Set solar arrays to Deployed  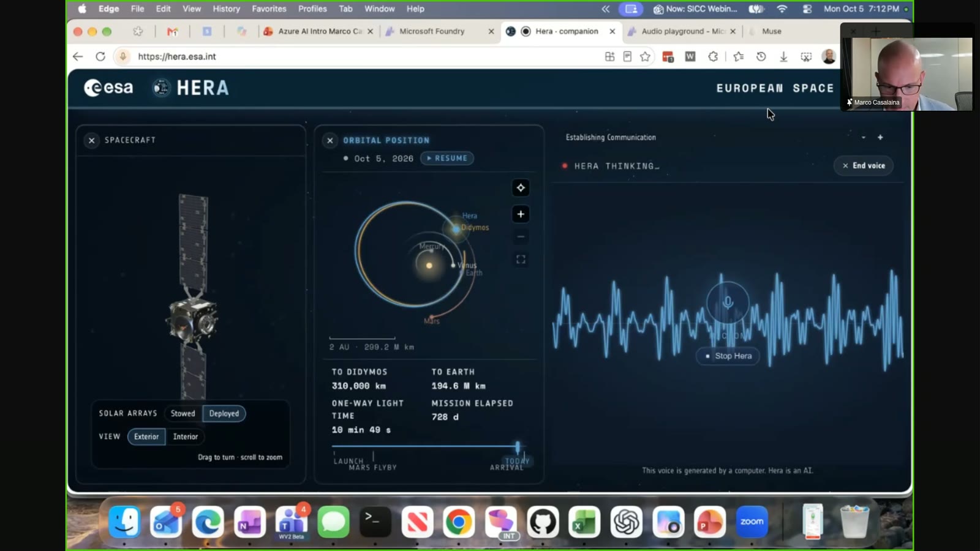pyautogui.click(x=224, y=413)
